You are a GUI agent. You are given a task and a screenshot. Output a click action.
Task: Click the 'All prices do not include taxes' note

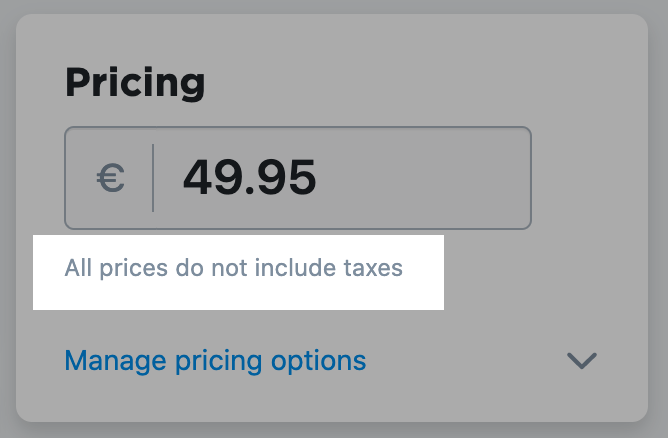(x=233, y=268)
